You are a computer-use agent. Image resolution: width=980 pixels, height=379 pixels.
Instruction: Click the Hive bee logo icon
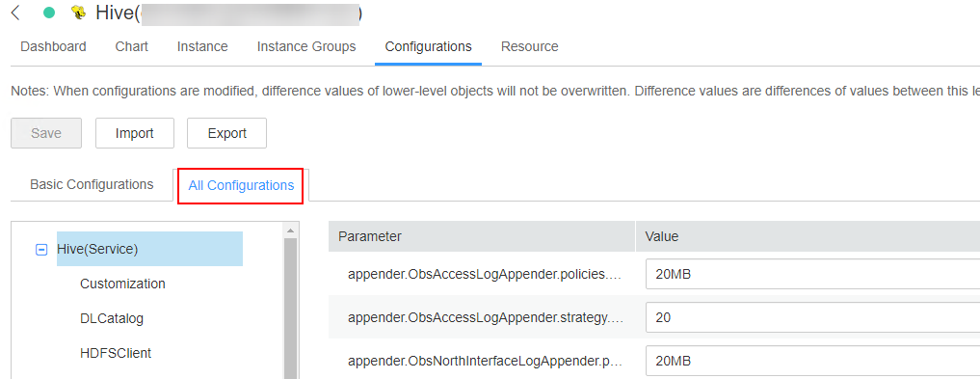(x=79, y=13)
